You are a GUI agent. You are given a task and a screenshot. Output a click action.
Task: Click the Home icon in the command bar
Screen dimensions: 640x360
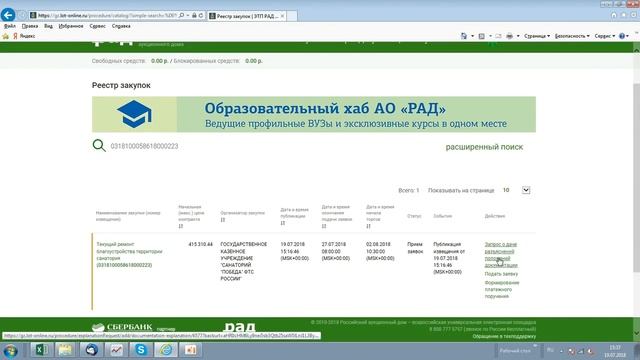(464, 36)
